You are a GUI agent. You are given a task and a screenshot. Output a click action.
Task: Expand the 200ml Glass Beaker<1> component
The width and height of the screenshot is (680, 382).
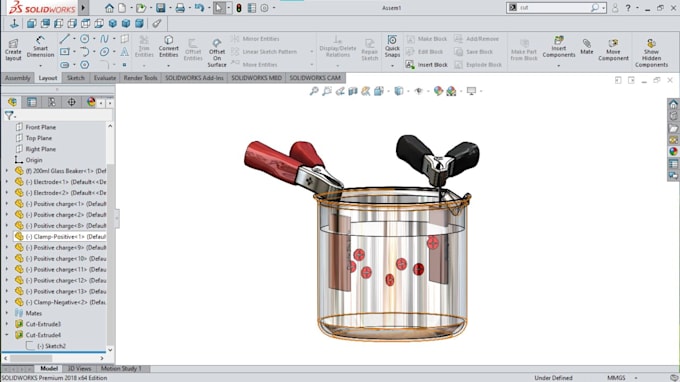[7, 171]
